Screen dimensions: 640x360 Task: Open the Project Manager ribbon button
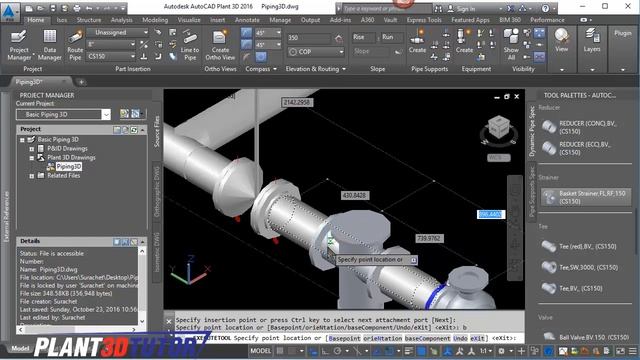point(19,45)
